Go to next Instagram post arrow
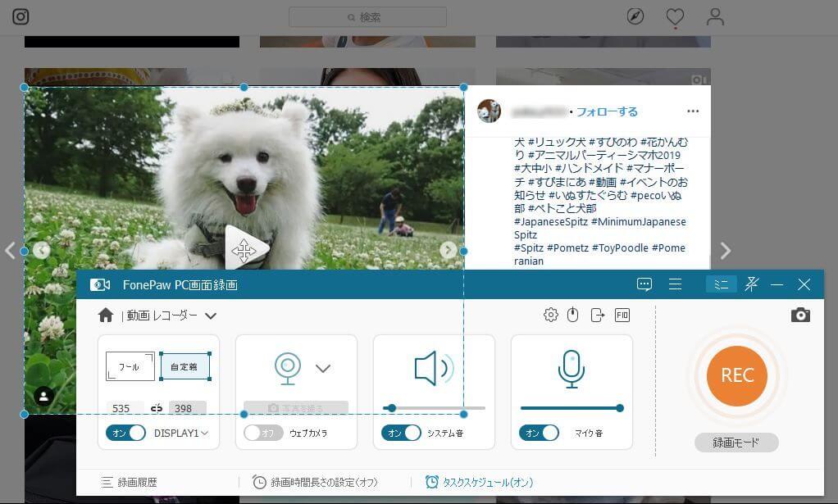838x504 pixels. pyautogui.click(x=725, y=251)
